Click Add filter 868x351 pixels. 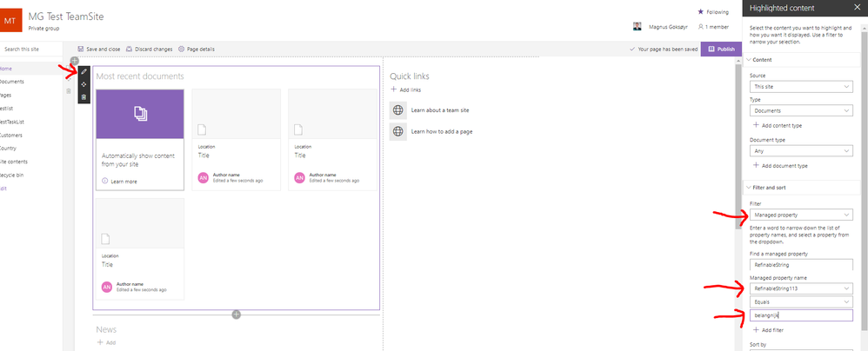768,330
